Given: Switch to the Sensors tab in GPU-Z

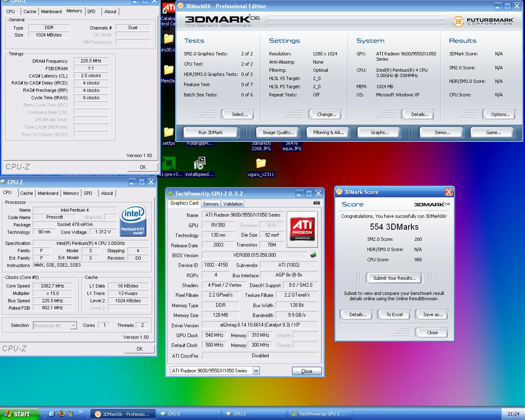Looking at the screenshot, I should click(x=211, y=204).
